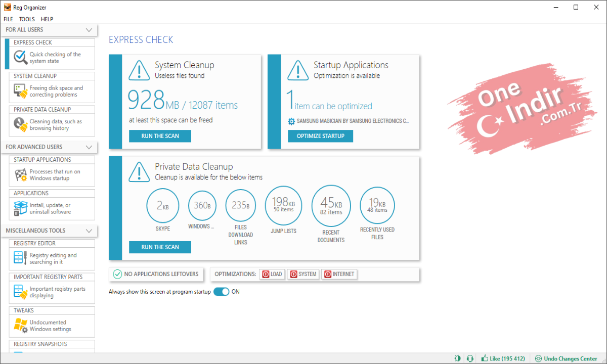Open Startup Applications checkered flag icon
607x364 pixels.
point(20,175)
